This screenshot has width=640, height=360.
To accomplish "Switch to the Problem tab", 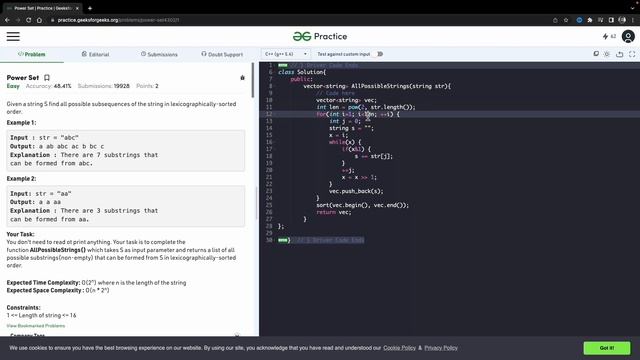I will pyautogui.click(x=31, y=54).
